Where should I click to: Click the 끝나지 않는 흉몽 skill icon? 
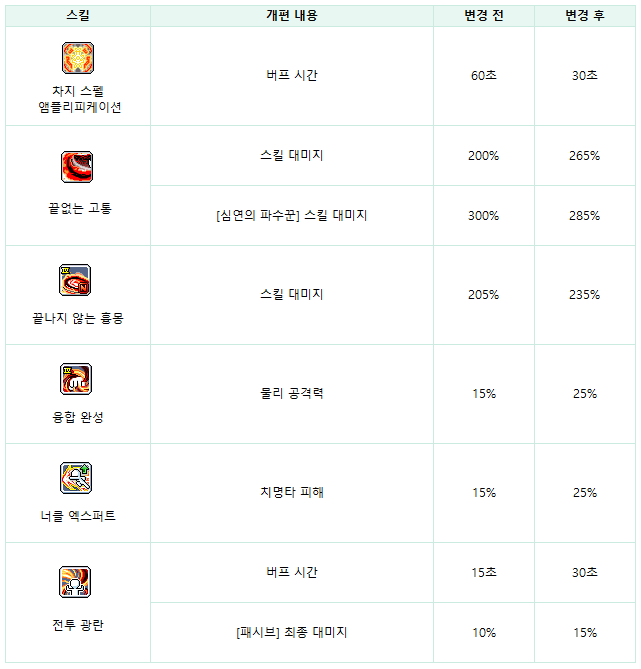click(75, 280)
